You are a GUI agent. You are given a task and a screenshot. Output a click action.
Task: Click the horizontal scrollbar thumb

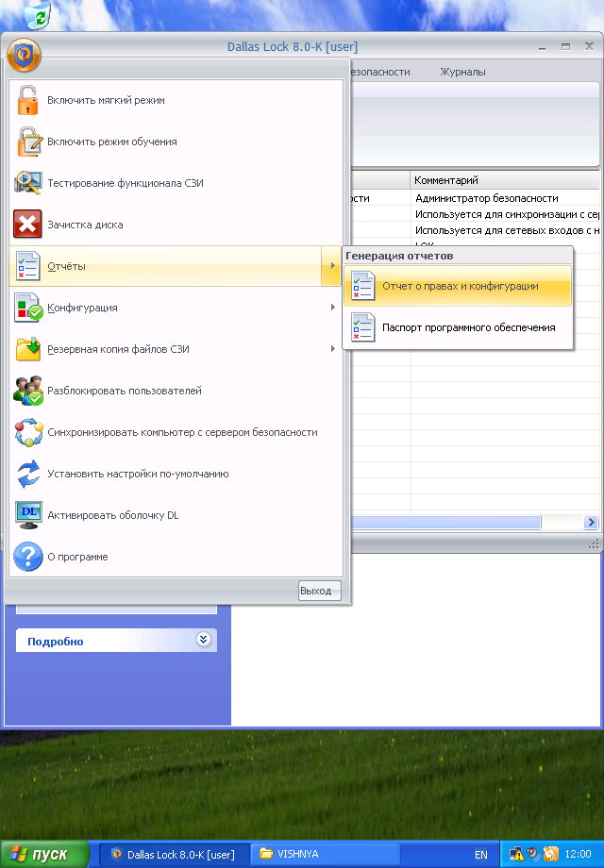(x=445, y=522)
